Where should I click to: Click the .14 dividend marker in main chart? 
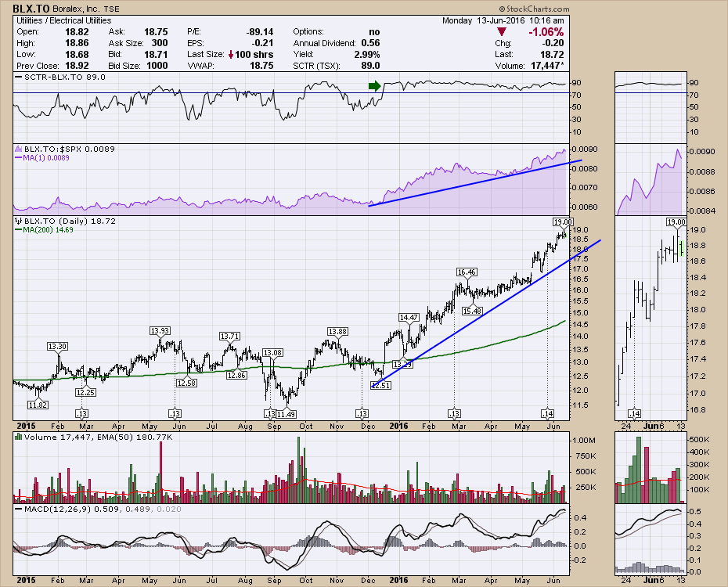point(549,412)
